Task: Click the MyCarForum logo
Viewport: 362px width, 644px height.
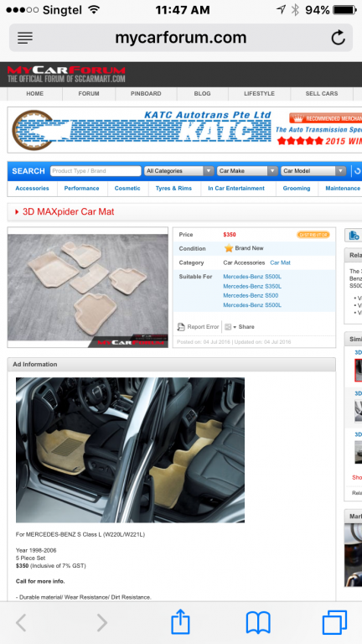Action: (66, 75)
